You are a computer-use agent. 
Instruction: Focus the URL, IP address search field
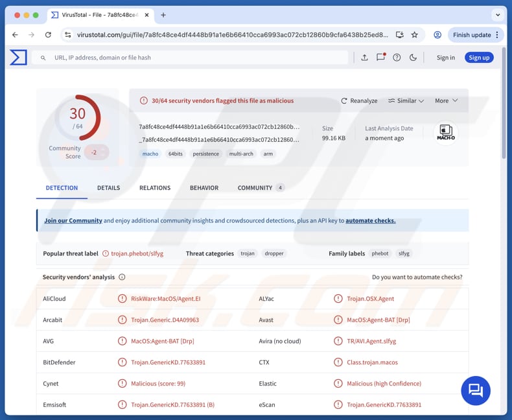pyautogui.click(x=194, y=58)
